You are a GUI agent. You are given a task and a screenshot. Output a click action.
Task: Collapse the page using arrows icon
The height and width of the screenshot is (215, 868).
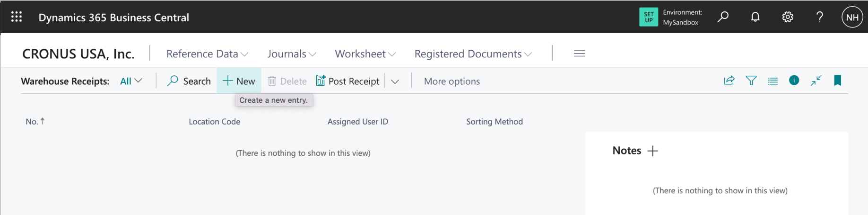(x=816, y=81)
